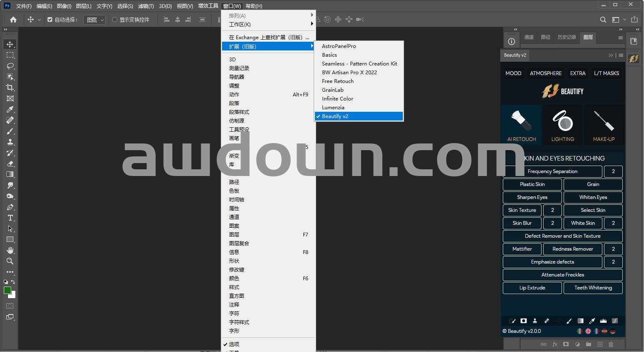Select the Zoom tool in toolbar
644x352 pixels.
(x=10, y=261)
